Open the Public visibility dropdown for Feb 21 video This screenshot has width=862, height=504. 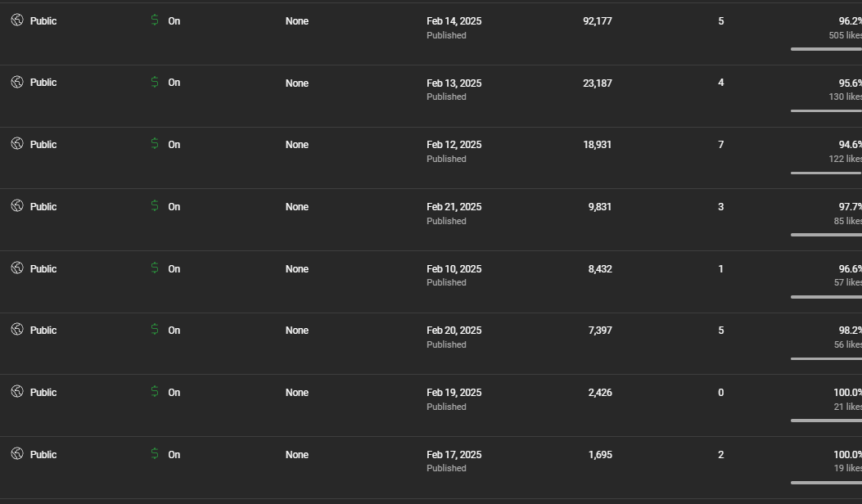pyautogui.click(x=43, y=207)
